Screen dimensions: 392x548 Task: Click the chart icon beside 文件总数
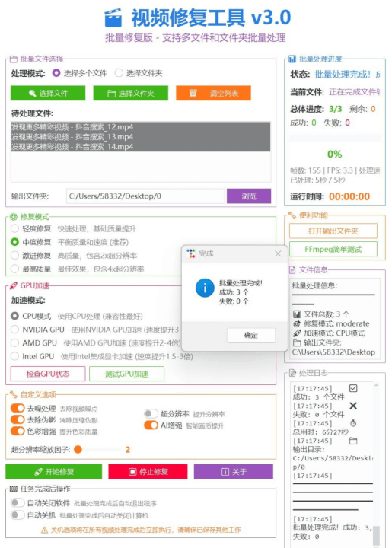pos(297,314)
